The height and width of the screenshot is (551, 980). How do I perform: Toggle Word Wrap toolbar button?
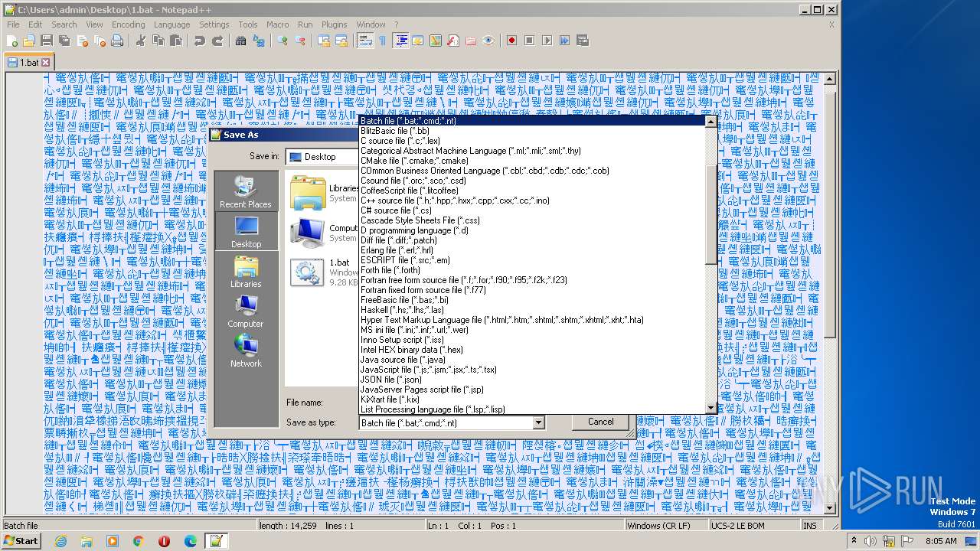pyautogui.click(x=365, y=41)
